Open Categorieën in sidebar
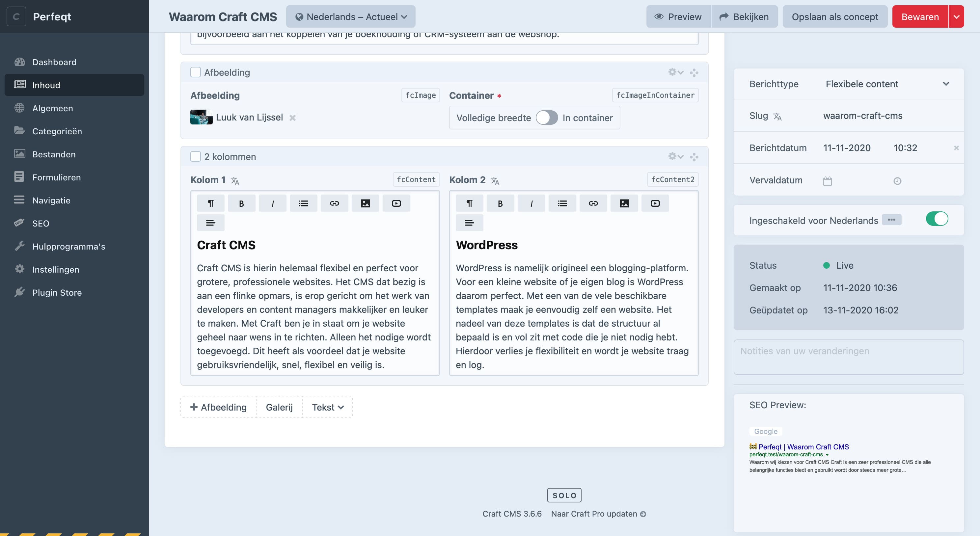The image size is (980, 536). point(74,131)
